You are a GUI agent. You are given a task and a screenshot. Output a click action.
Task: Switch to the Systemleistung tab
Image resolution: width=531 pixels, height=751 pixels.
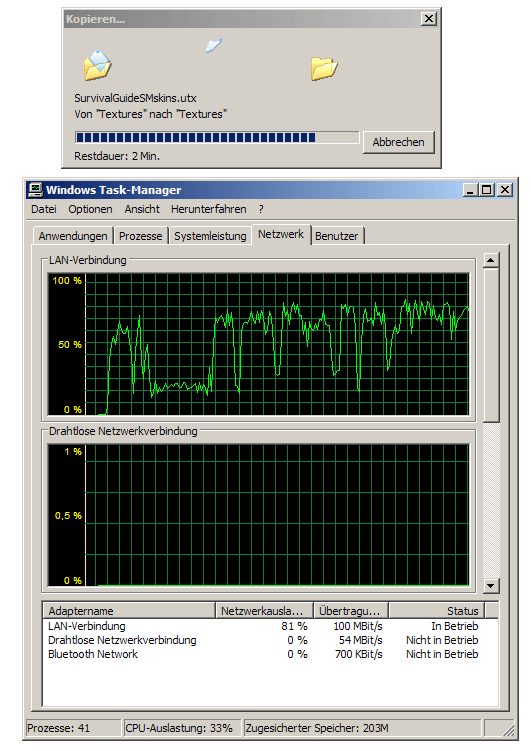(x=210, y=236)
